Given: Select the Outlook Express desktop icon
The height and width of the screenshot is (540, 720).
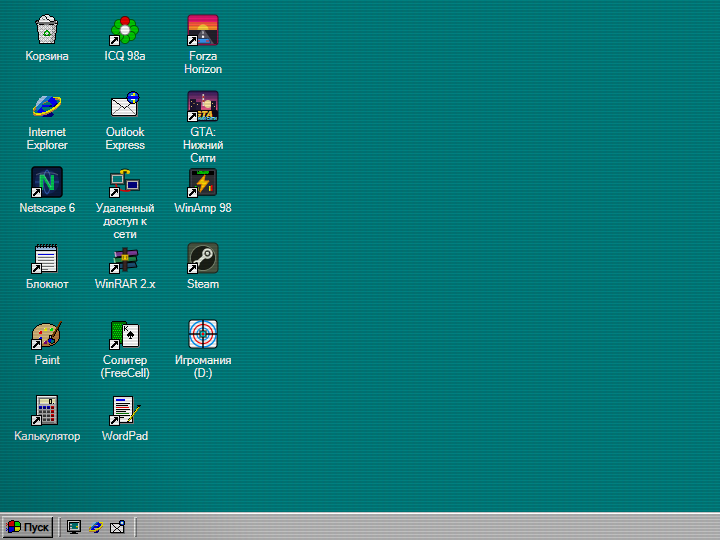Looking at the screenshot, I should (x=124, y=105).
